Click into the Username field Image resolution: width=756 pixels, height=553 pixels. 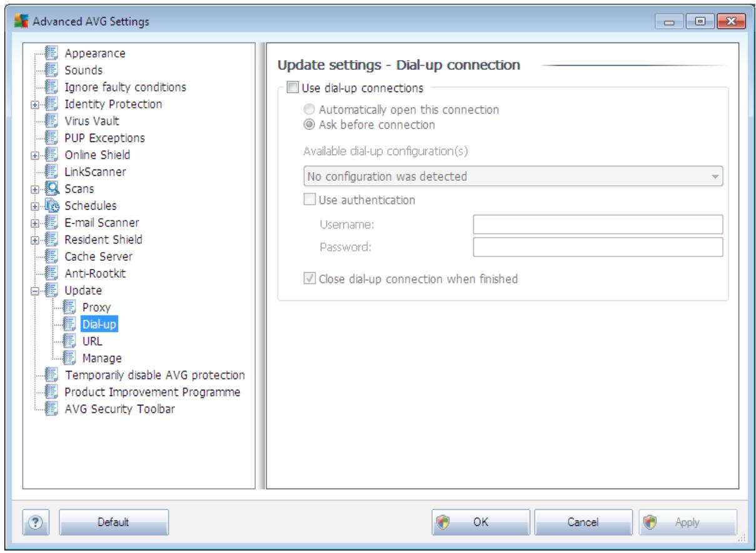click(598, 224)
